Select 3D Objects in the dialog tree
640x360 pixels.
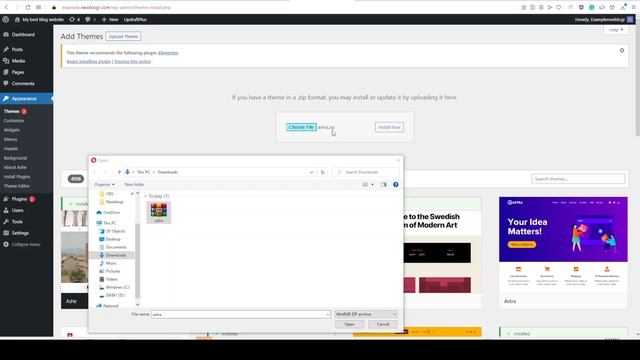pyautogui.click(x=112, y=231)
